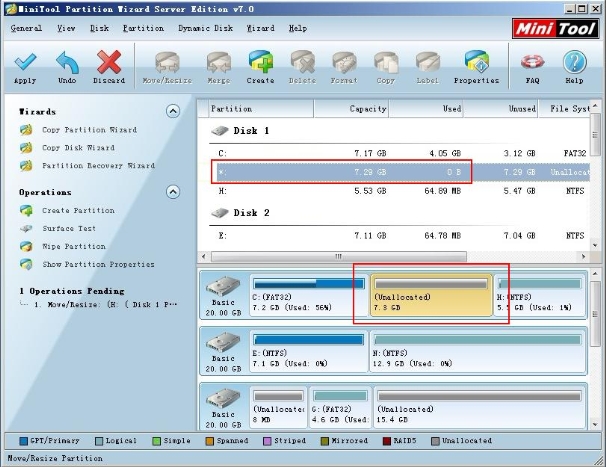Click the Create partition toolbar icon
The height and width of the screenshot is (467, 606).
point(260,62)
